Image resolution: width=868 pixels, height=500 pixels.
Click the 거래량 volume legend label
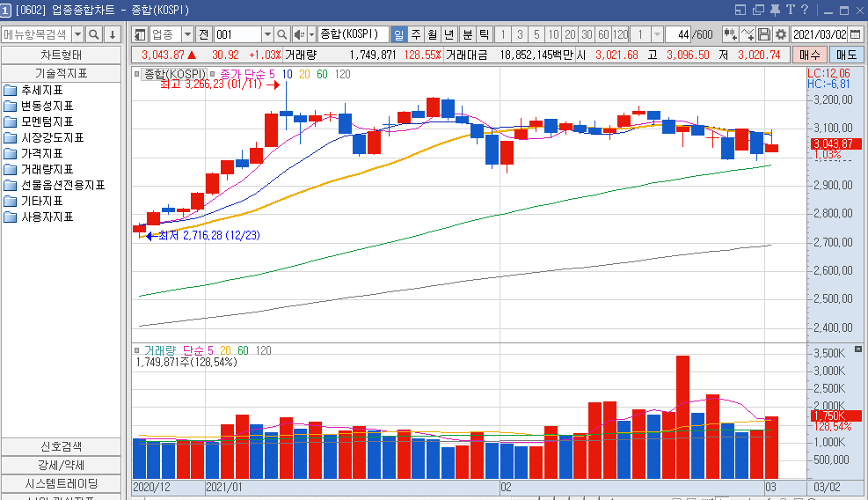coord(160,350)
